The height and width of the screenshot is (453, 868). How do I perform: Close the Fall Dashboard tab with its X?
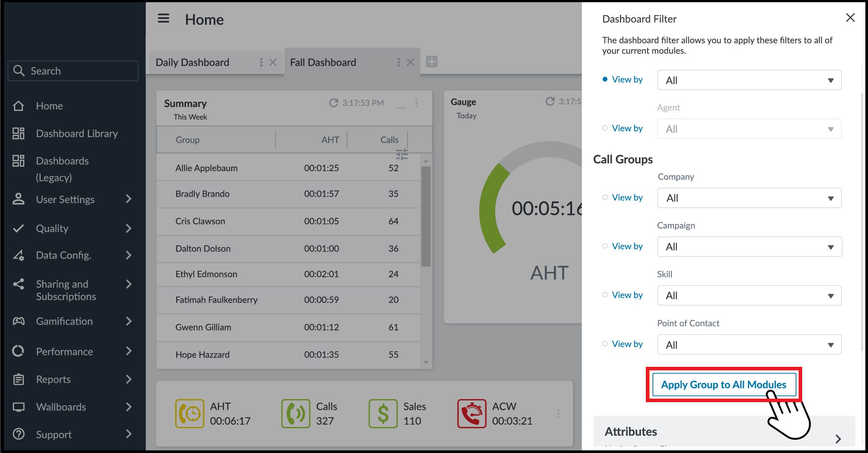410,62
